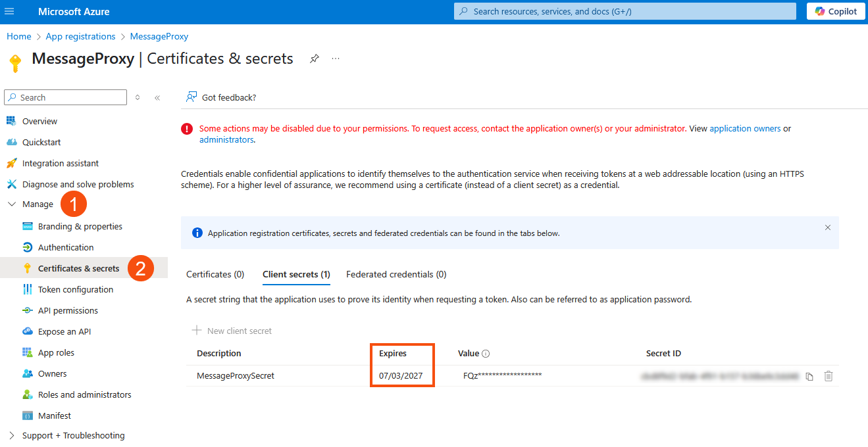Collapse the Manage section
Image resolution: width=868 pixels, height=447 pixels.
12,204
